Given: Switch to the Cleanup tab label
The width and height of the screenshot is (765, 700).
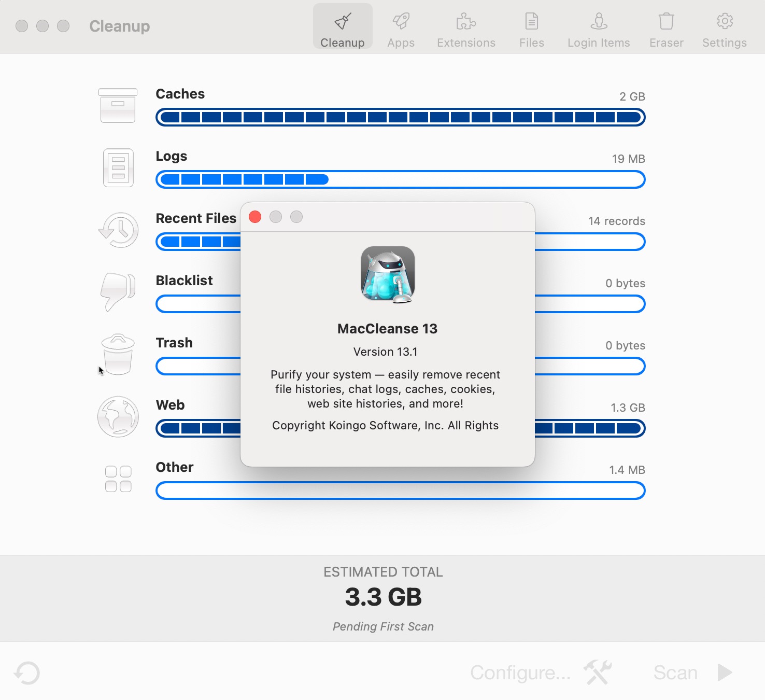Looking at the screenshot, I should [343, 43].
